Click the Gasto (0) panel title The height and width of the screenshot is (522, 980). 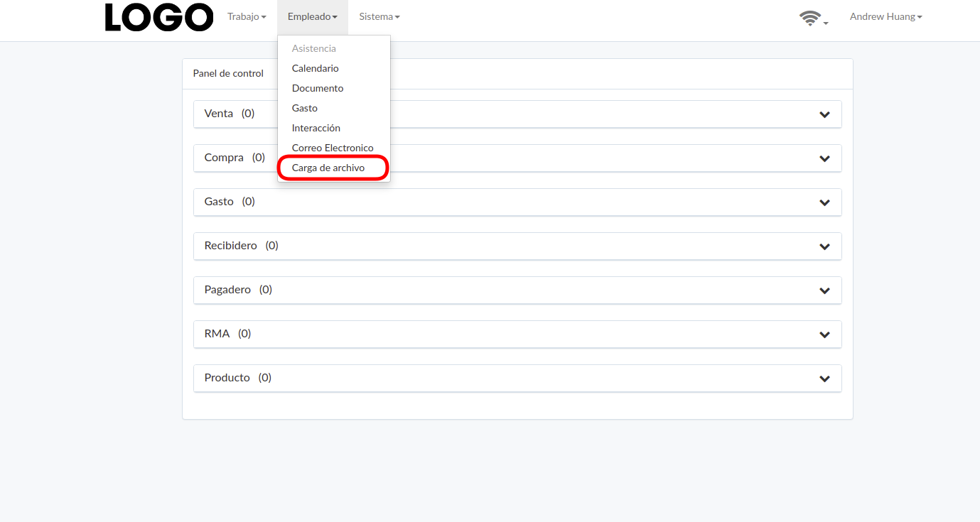tap(230, 202)
